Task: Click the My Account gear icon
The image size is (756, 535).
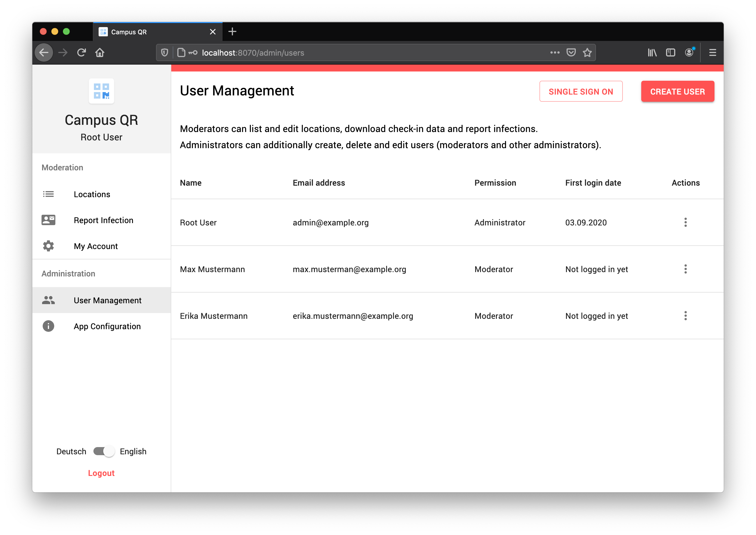Action: (x=48, y=246)
